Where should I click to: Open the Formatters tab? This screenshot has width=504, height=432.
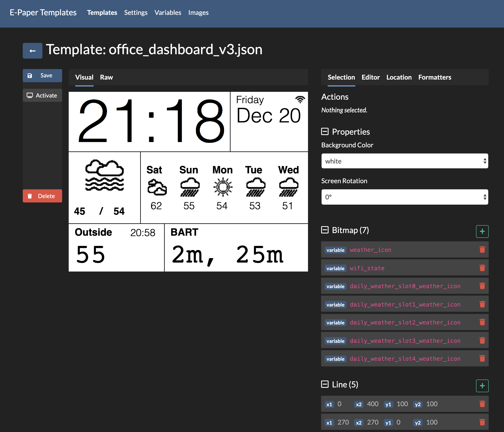click(x=434, y=77)
